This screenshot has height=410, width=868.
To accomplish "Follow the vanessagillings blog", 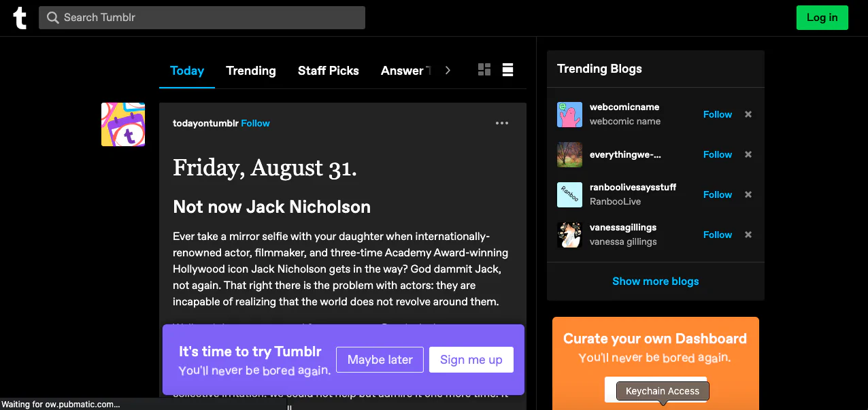I will click(718, 235).
